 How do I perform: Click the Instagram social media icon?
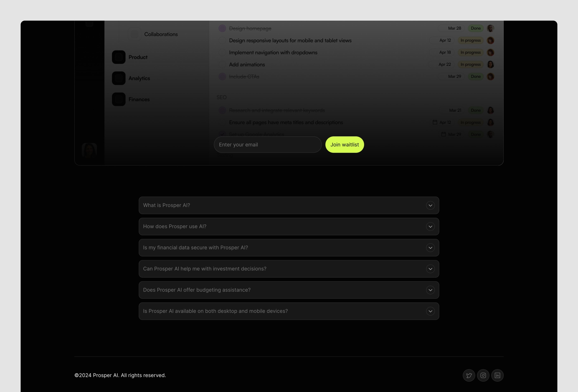pyautogui.click(x=483, y=375)
